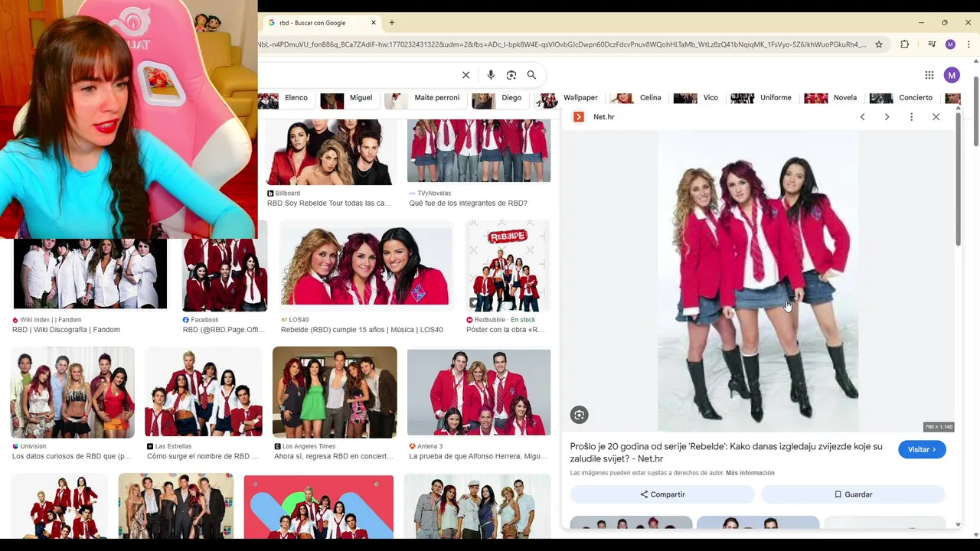Open Chrome profile avatar in toolbar
The image size is (980, 551).
(x=950, y=44)
